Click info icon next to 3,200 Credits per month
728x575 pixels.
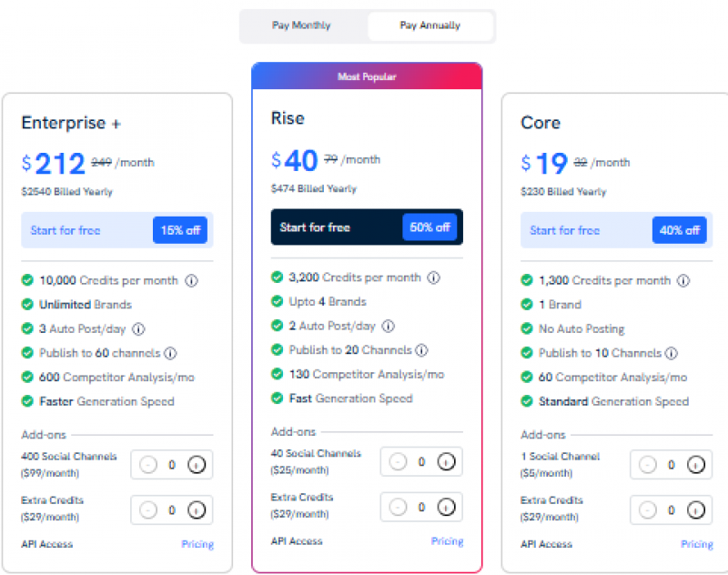click(434, 277)
